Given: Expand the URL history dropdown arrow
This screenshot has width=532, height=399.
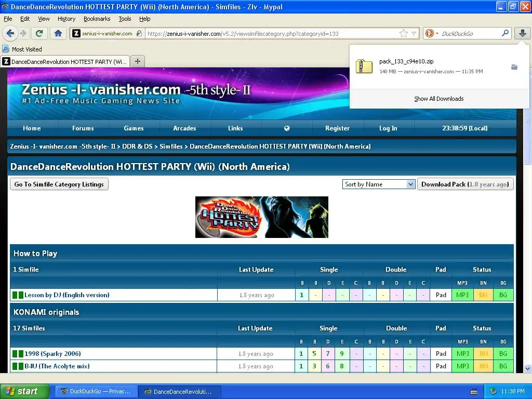Looking at the screenshot, I should point(414,33).
